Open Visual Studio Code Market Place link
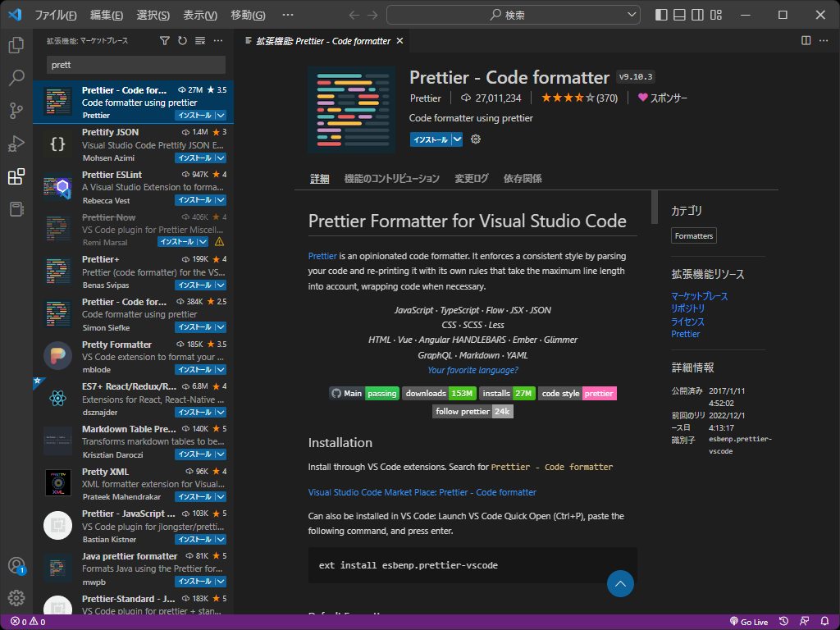Image resolution: width=840 pixels, height=630 pixels. tap(422, 492)
